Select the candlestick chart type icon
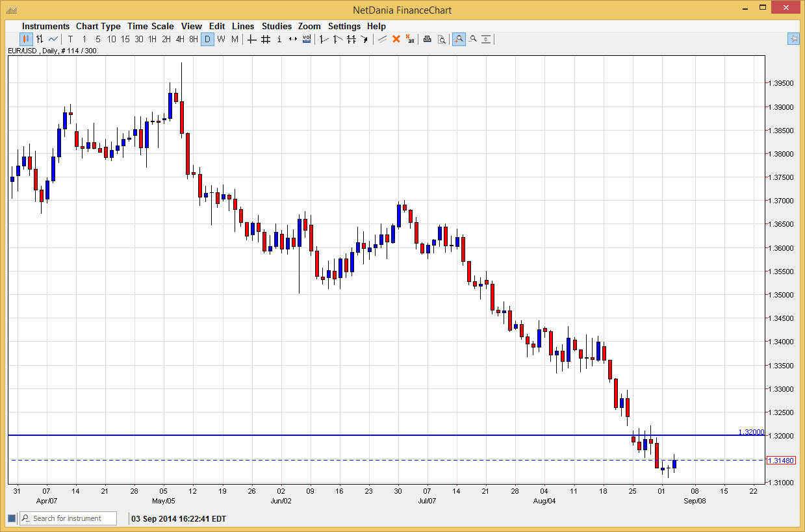805x532 pixels. click(26, 39)
